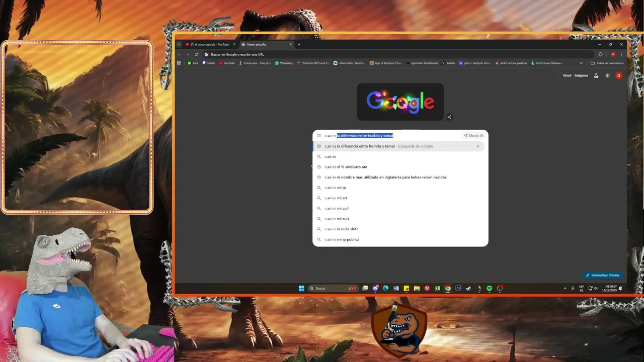The height and width of the screenshot is (362, 644).
Task: Open Spotify from the taskbar
Action: tap(489, 288)
